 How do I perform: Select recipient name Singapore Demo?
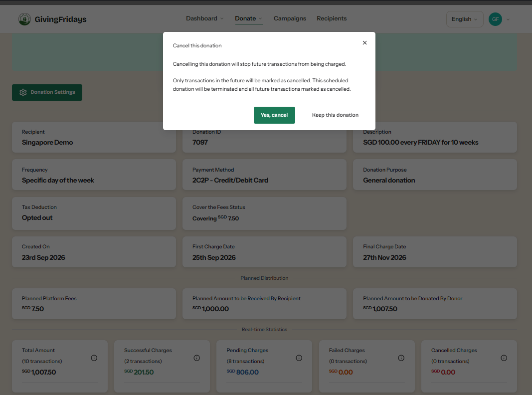point(47,143)
